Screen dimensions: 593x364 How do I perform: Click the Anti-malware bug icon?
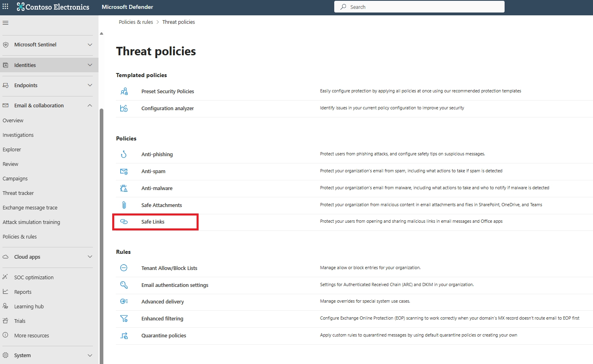(124, 188)
